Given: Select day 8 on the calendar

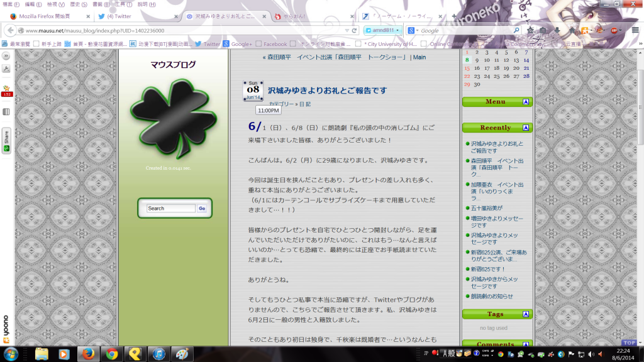Looking at the screenshot, I should [467, 60].
